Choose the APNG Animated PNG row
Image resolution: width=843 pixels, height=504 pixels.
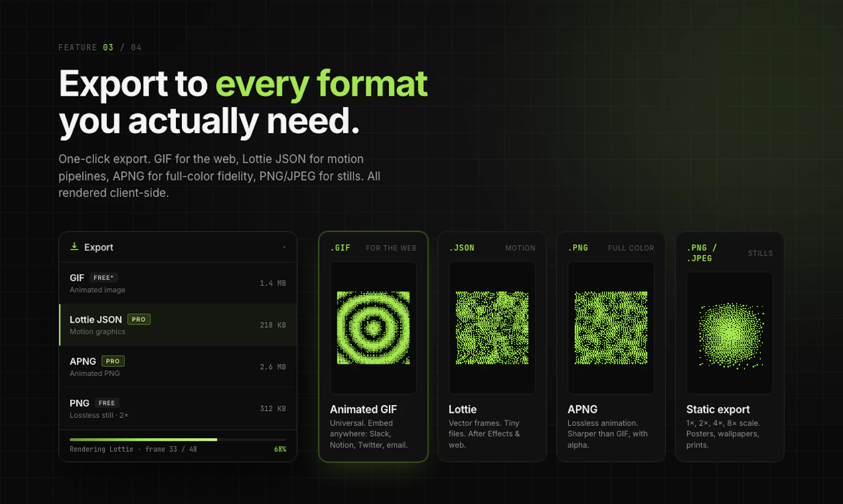coord(178,367)
